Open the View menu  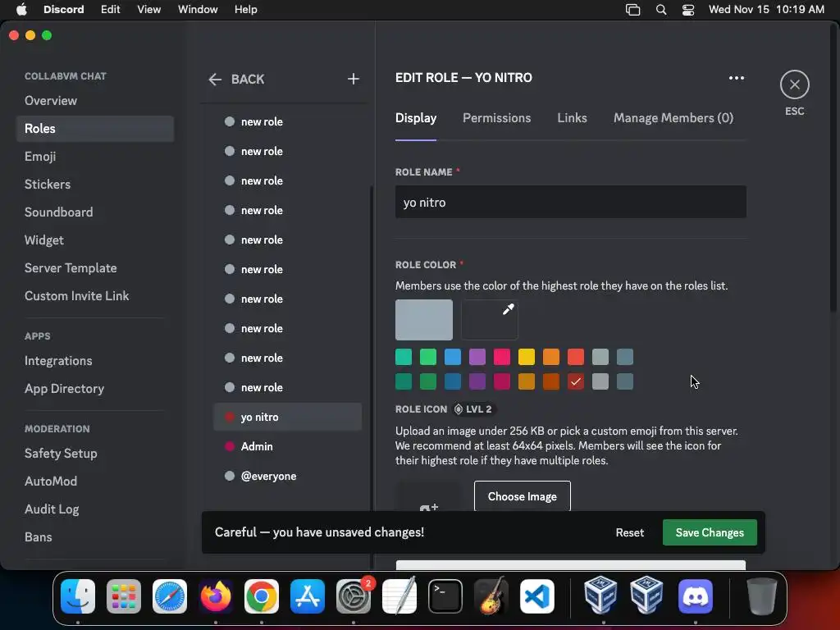pyautogui.click(x=149, y=10)
